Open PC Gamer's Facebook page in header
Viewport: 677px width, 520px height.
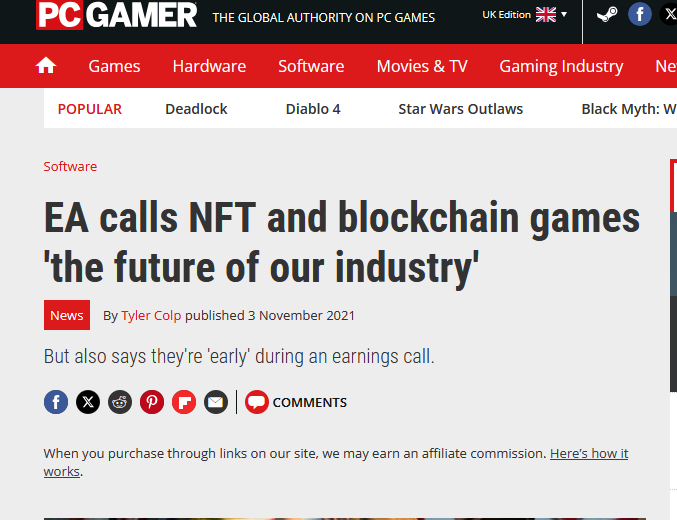(x=639, y=15)
